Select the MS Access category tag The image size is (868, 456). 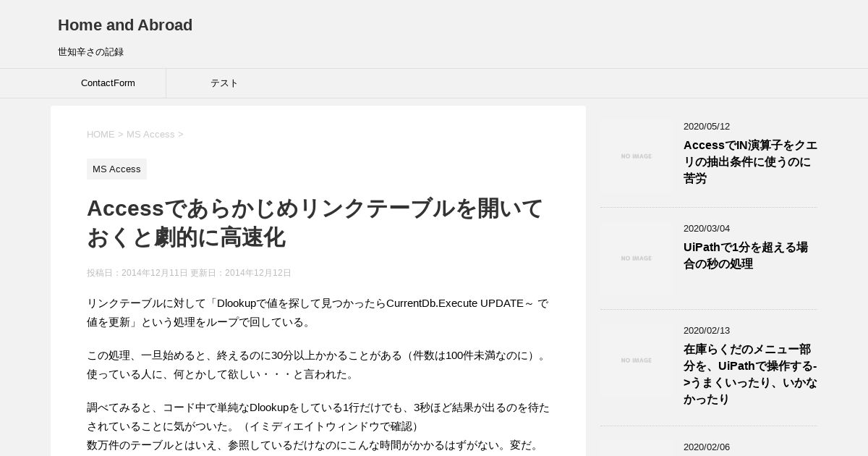click(x=116, y=169)
